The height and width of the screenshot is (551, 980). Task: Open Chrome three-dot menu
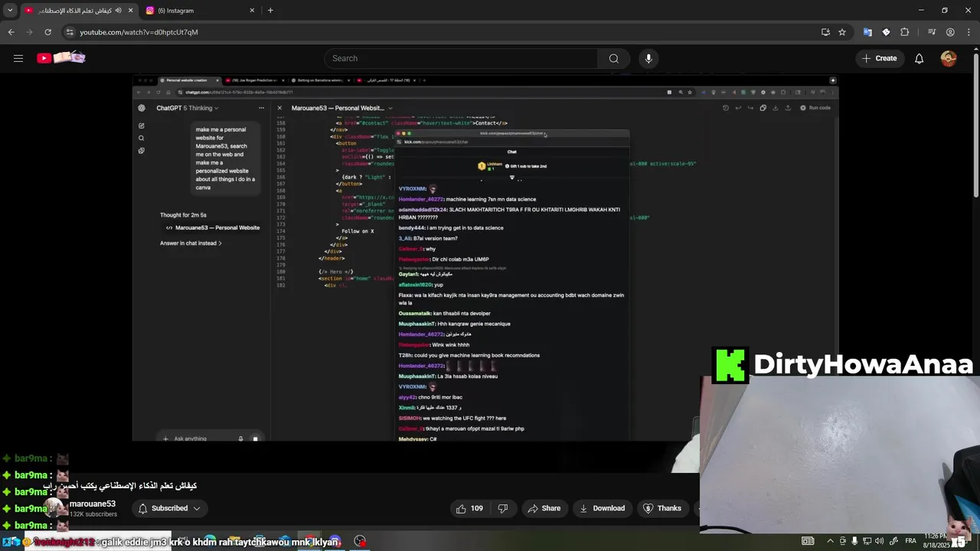point(968,32)
